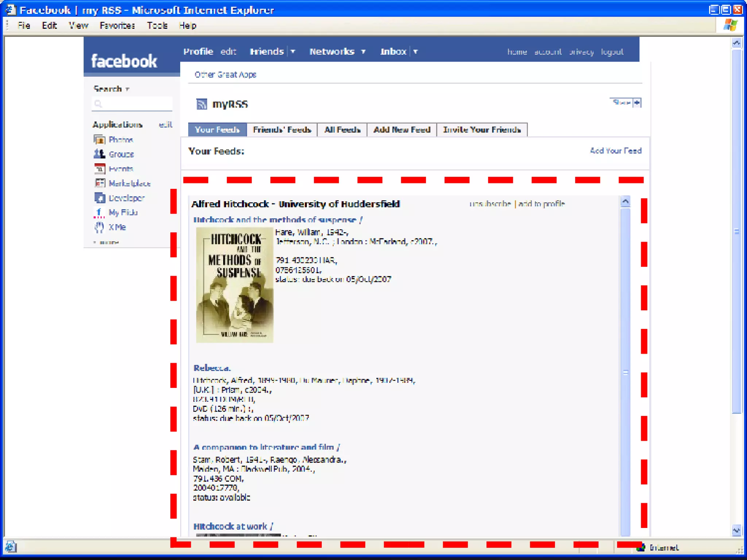The image size is (747, 560).
Task: Open the Groups application icon
Action: click(x=99, y=154)
